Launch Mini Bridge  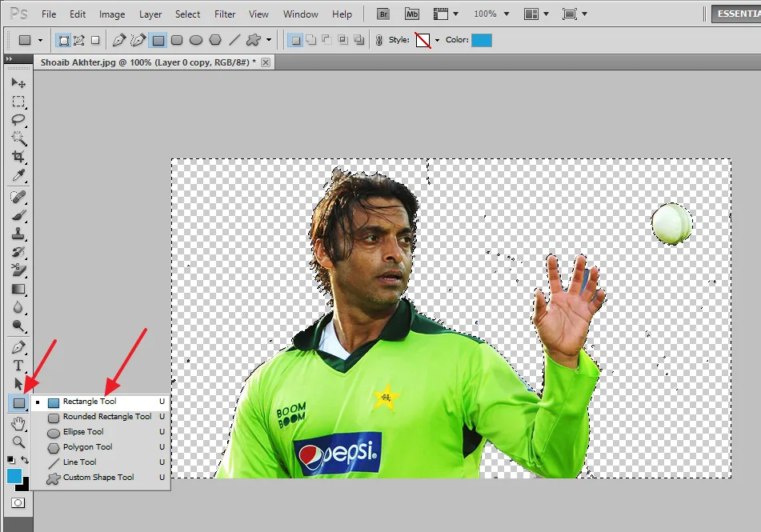coord(412,14)
